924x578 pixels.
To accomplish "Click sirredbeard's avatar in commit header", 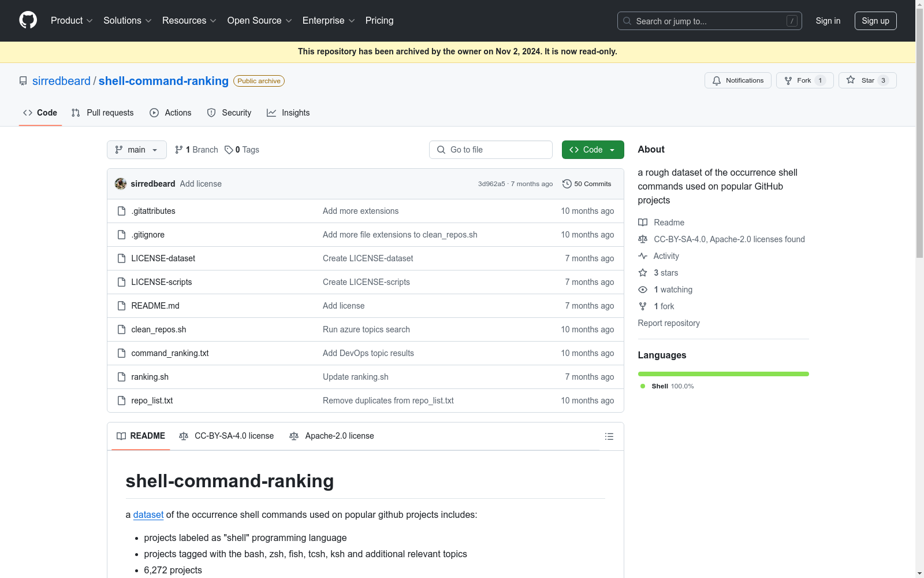I will click(x=121, y=184).
